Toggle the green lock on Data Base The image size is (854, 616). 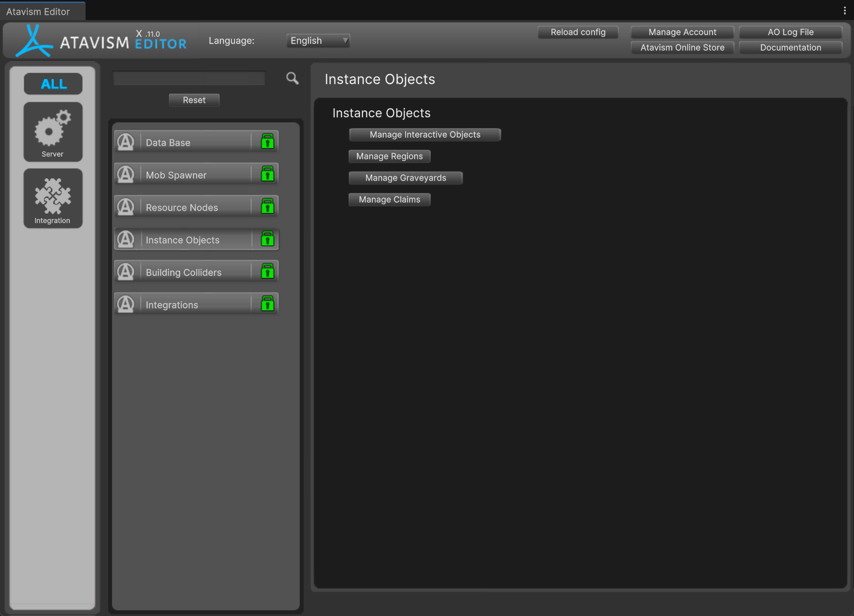267,141
